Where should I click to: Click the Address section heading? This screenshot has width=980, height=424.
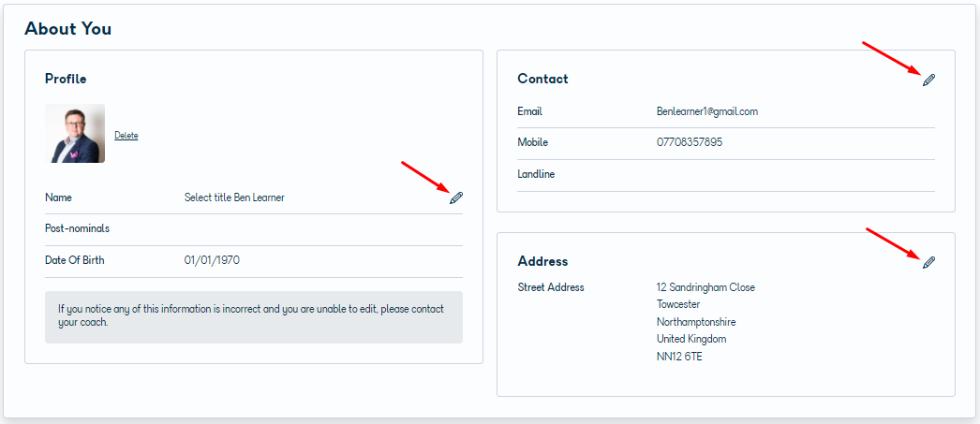(x=542, y=261)
